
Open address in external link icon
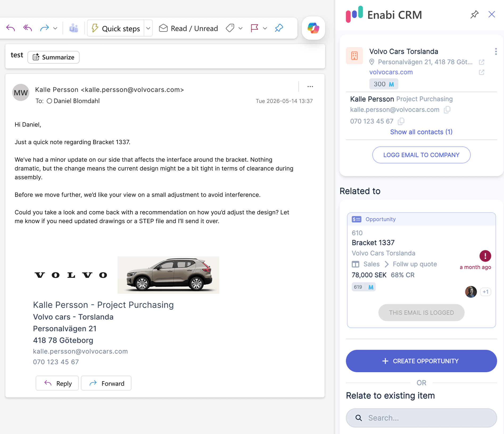[481, 62]
